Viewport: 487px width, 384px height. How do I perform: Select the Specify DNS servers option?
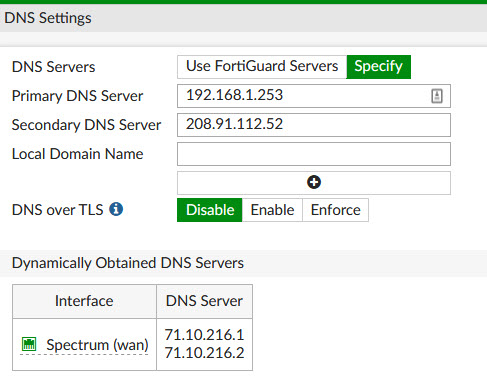pyautogui.click(x=379, y=67)
